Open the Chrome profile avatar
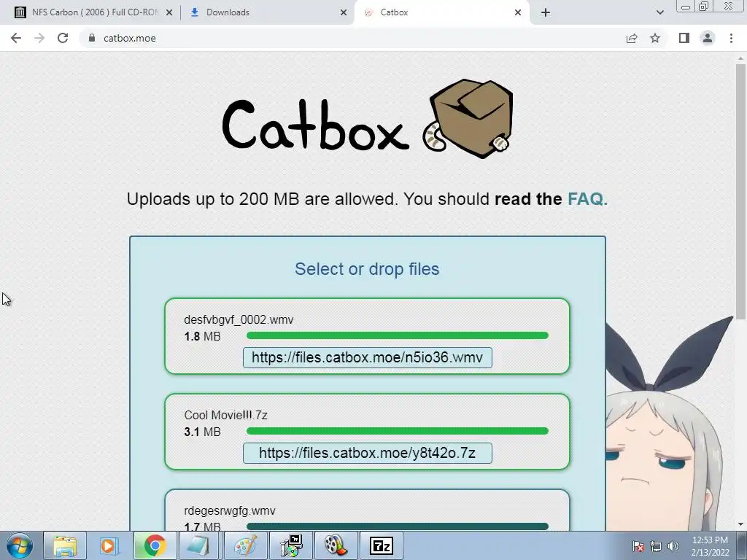Image resolution: width=747 pixels, height=560 pixels. (x=708, y=38)
